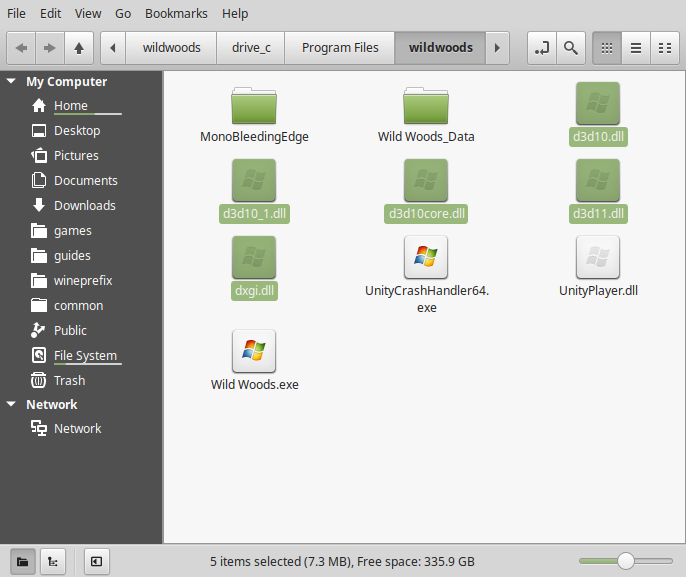
Task: Click the d3d11.dll file icon
Action: tap(598, 181)
